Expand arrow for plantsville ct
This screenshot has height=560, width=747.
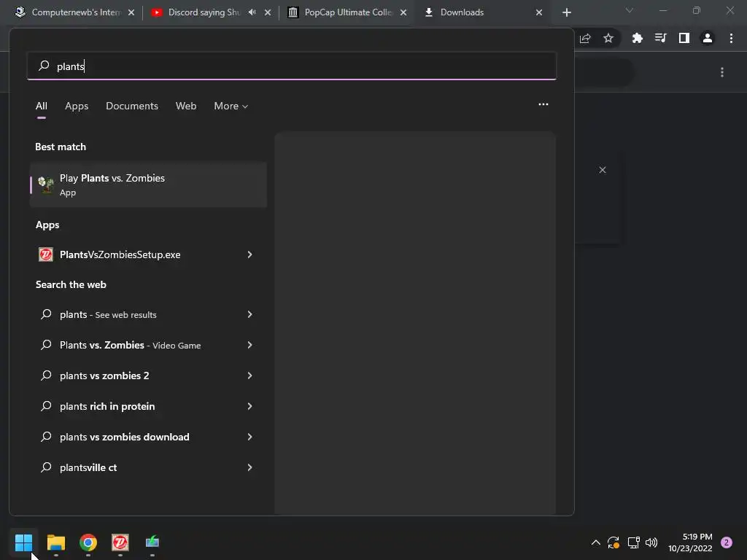(249, 467)
